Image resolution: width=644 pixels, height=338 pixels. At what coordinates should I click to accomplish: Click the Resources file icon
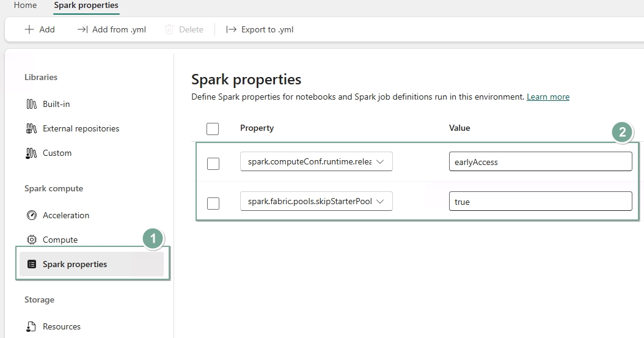click(x=32, y=326)
